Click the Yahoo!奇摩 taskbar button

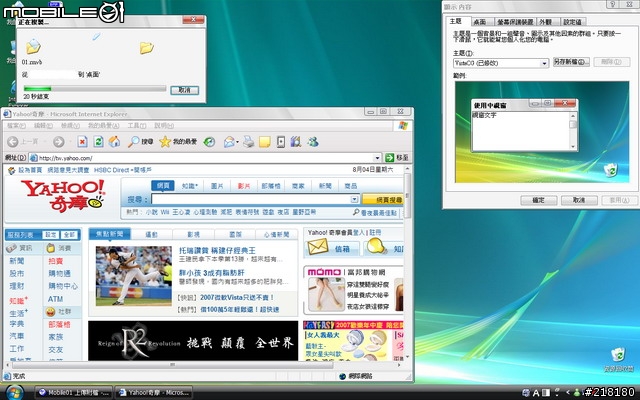tap(153, 393)
